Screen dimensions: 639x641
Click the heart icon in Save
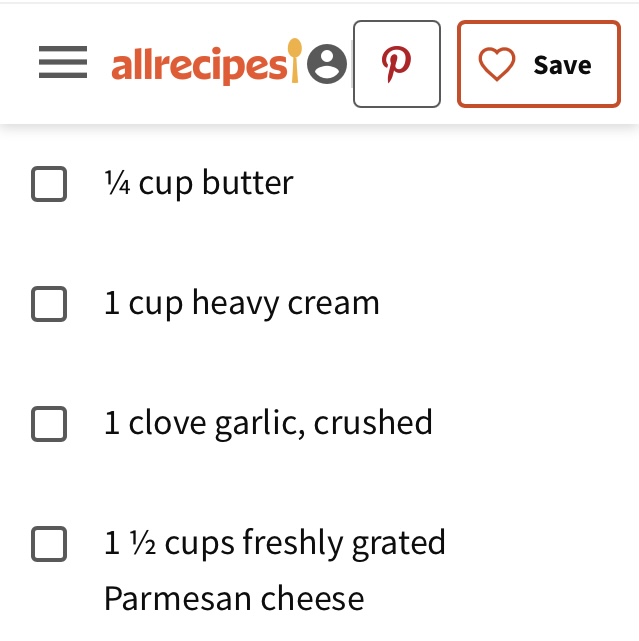496,65
